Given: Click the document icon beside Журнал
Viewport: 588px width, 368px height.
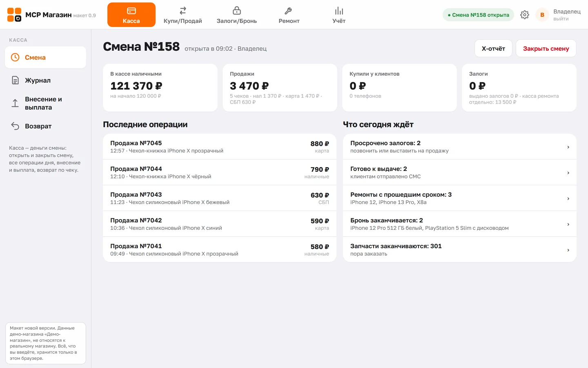Looking at the screenshot, I should 15,80.
